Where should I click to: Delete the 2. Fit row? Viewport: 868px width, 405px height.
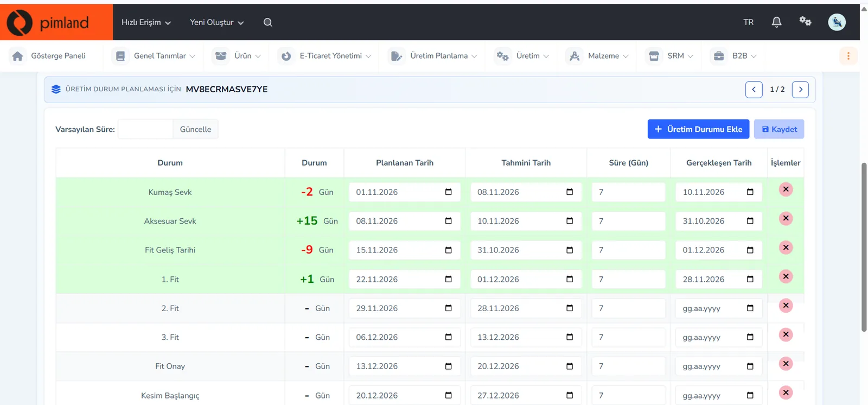tap(786, 306)
